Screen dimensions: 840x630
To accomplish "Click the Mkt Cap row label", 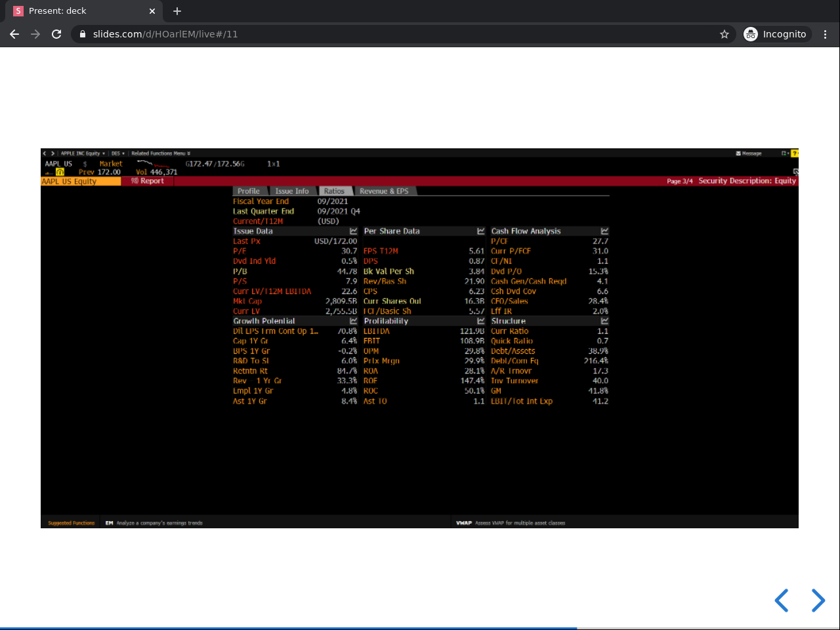I will pyautogui.click(x=247, y=301).
